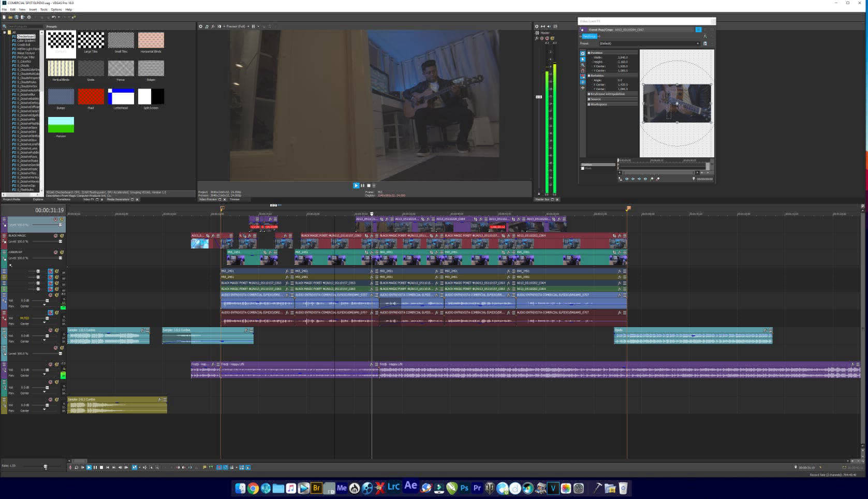The width and height of the screenshot is (868, 499).
Task: Click Play in the timeline transport bar
Action: click(89, 467)
